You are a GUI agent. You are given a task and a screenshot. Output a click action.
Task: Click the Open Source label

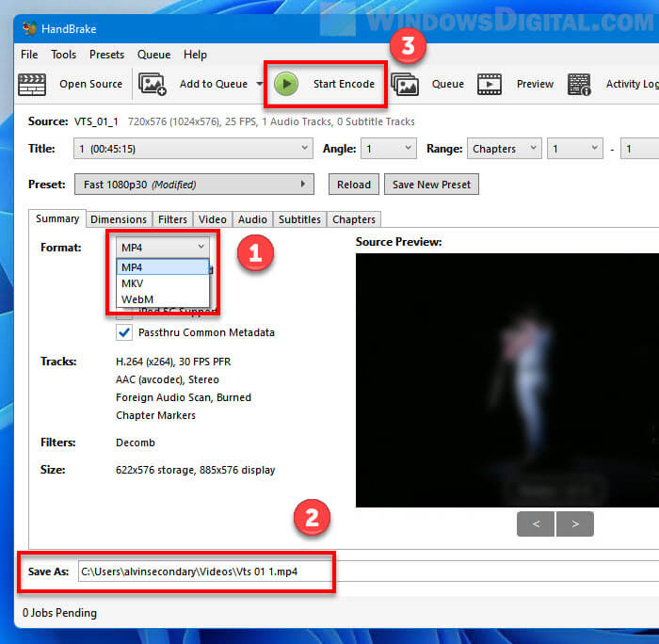[x=90, y=84]
